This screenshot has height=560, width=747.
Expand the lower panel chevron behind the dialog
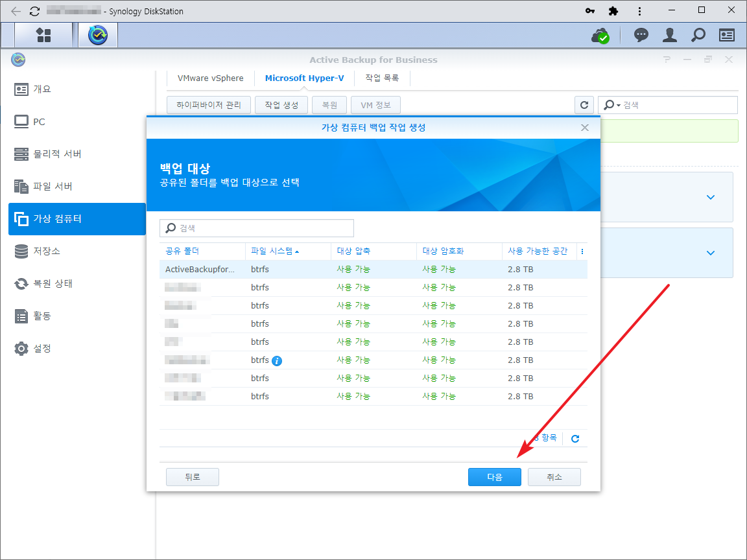[x=710, y=253]
